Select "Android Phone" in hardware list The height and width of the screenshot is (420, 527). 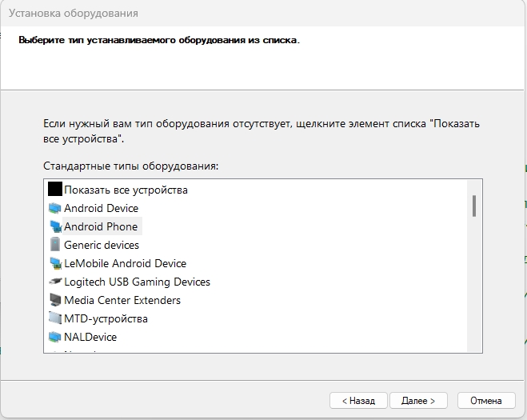tap(101, 226)
